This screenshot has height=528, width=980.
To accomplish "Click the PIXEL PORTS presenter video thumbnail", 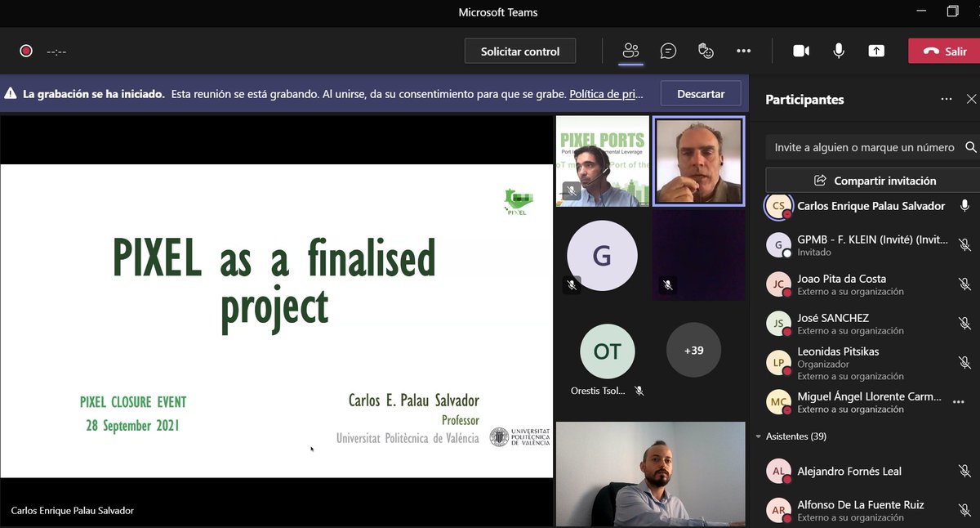I will [x=603, y=161].
